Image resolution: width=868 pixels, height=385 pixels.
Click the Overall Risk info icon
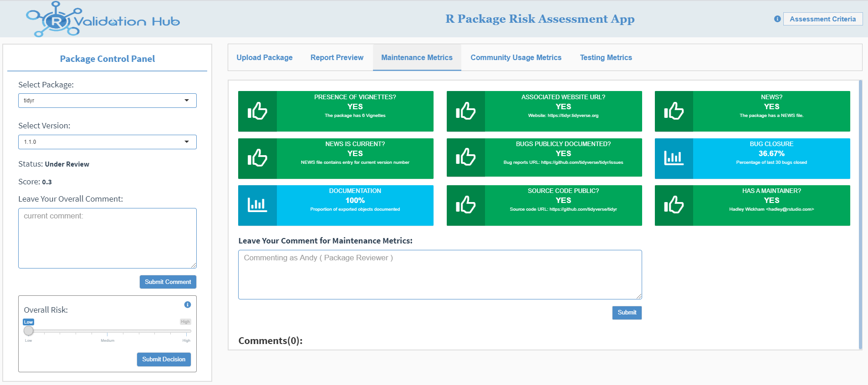click(x=188, y=305)
